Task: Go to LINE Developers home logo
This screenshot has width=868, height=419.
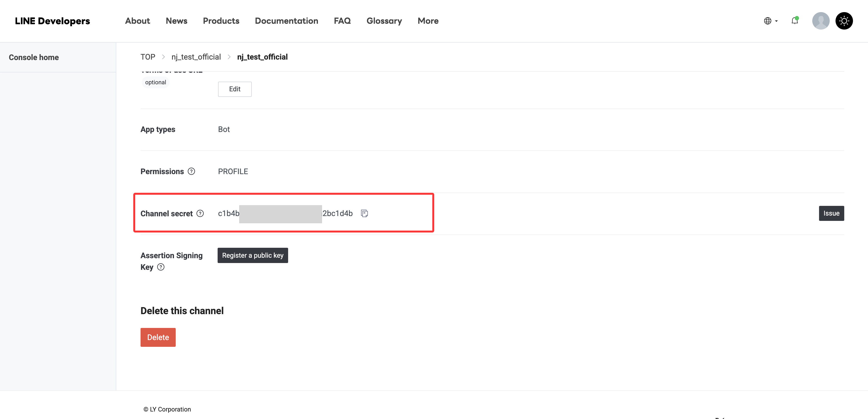Action: pyautogui.click(x=53, y=21)
